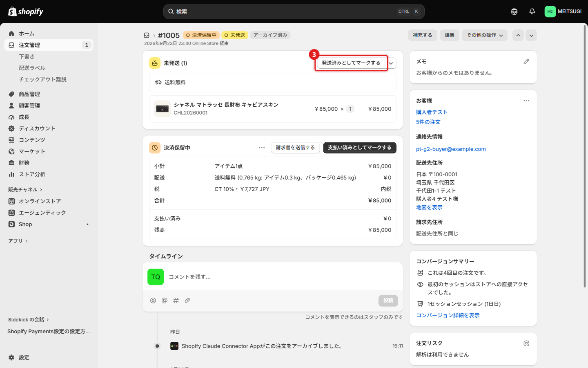Go to previous order with up arrow
588x368 pixels.
tap(518, 35)
